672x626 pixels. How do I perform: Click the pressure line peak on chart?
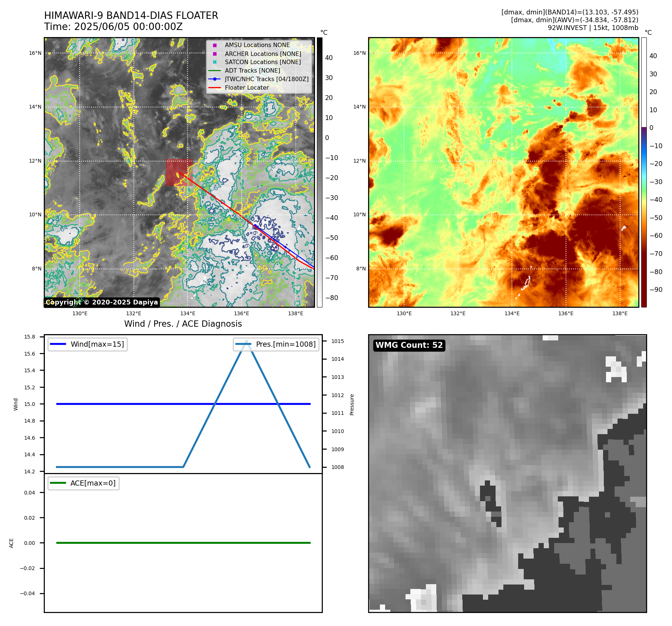[246, 341]
